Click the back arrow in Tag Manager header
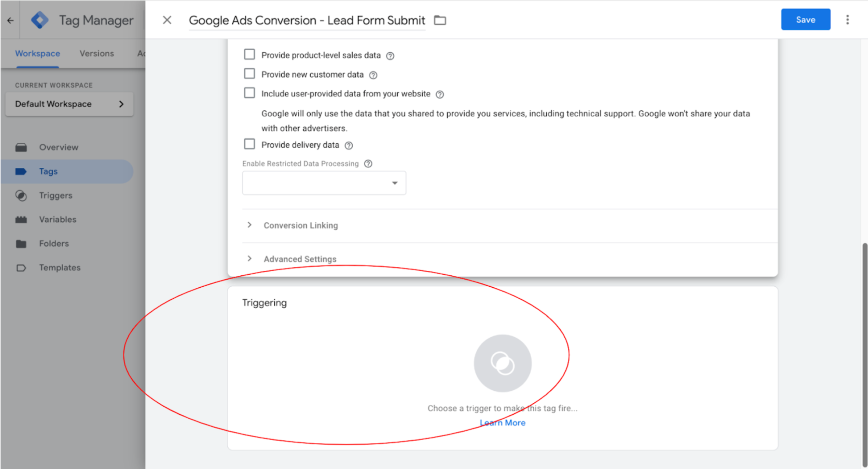 click(x=10, y=20)
